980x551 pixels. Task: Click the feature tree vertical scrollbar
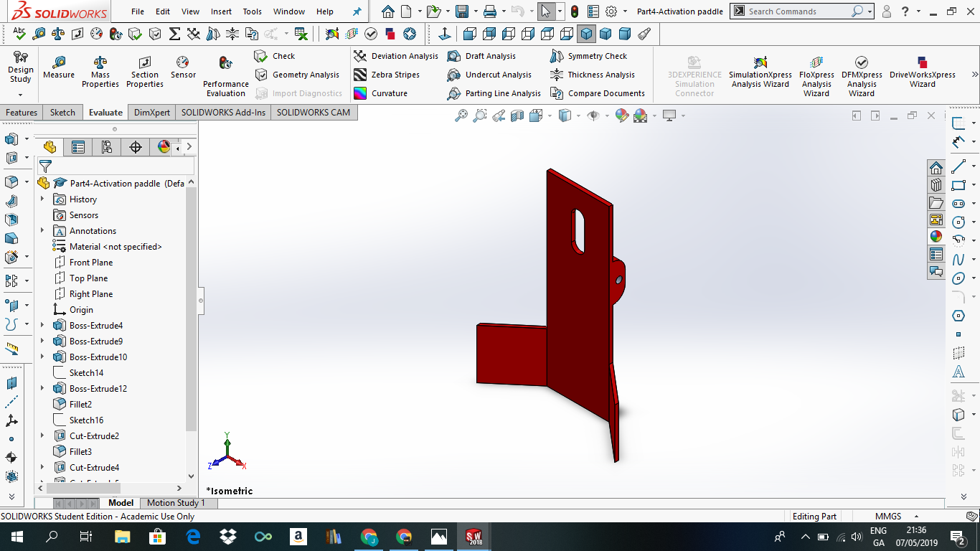pos(191,309)
